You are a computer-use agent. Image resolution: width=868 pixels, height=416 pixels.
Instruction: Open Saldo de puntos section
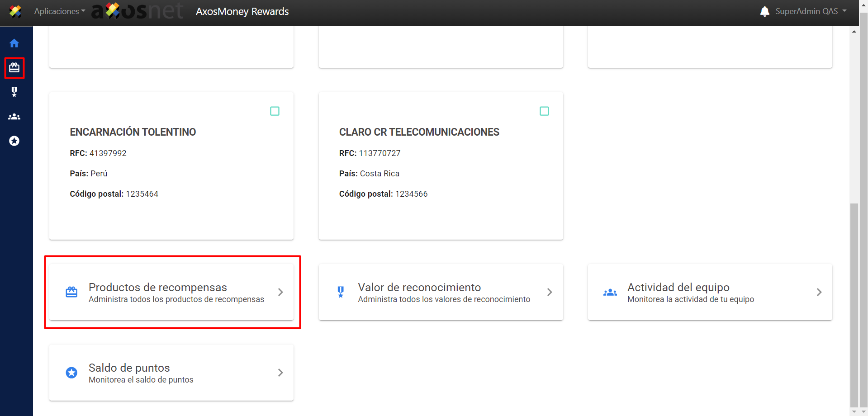(x=171, y=373)
